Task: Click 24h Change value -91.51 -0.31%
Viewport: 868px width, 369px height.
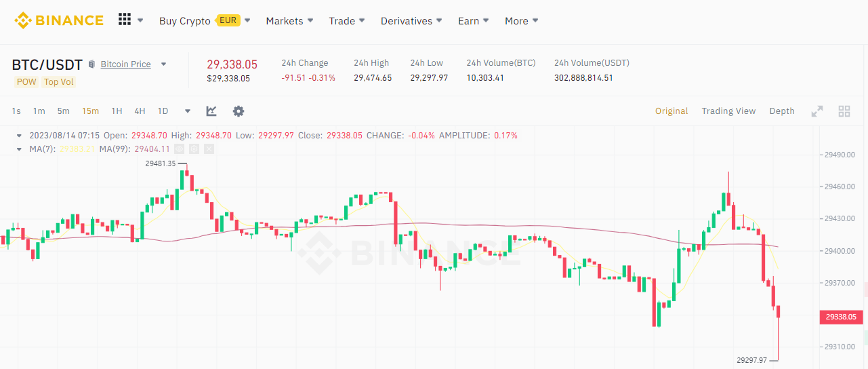Action: pos(308,78)
